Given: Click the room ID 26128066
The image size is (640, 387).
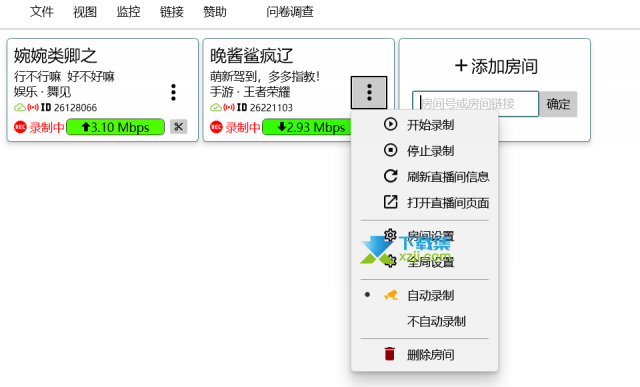Looking at the screenshot, I should point(76,107).
